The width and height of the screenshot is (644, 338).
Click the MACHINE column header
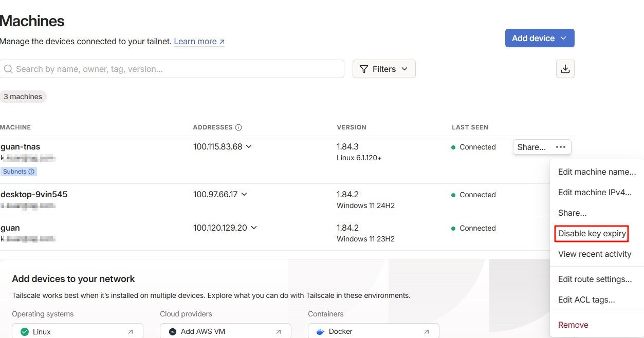point(15,127)
